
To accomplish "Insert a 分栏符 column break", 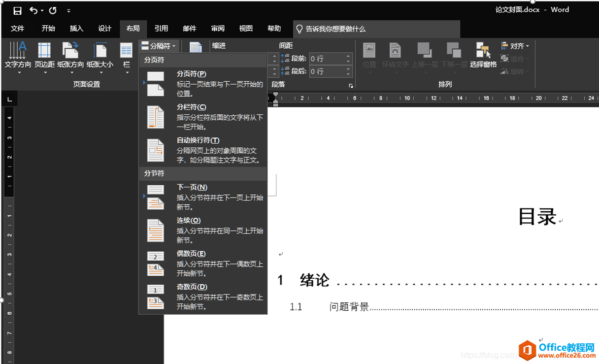I will click(x=203, y=116).
